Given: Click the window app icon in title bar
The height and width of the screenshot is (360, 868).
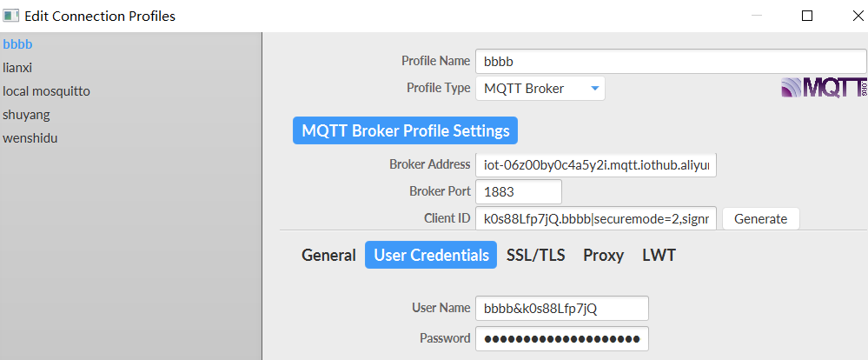Looking at the screenshot, I should tap(11, 16).
